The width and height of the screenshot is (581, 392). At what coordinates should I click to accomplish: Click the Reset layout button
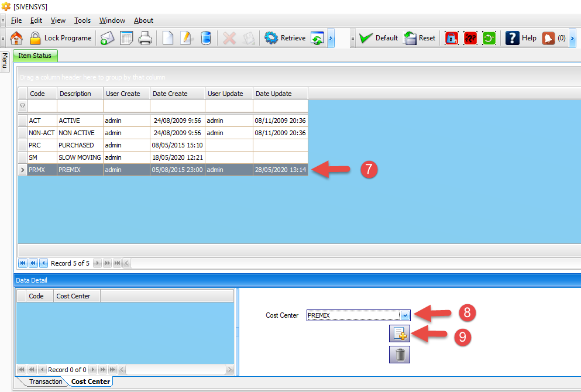coord(420,38)
